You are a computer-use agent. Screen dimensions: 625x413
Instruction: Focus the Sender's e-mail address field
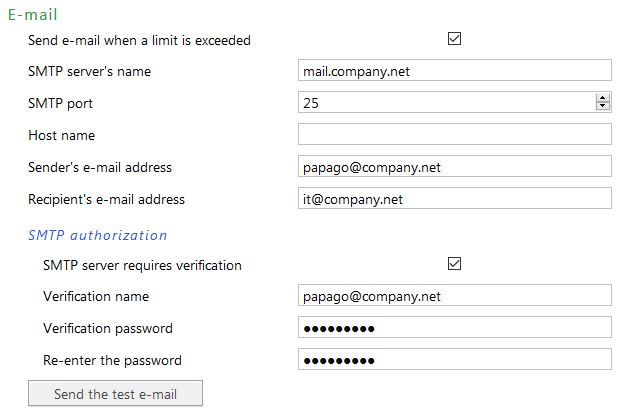(x=454, y=167)
